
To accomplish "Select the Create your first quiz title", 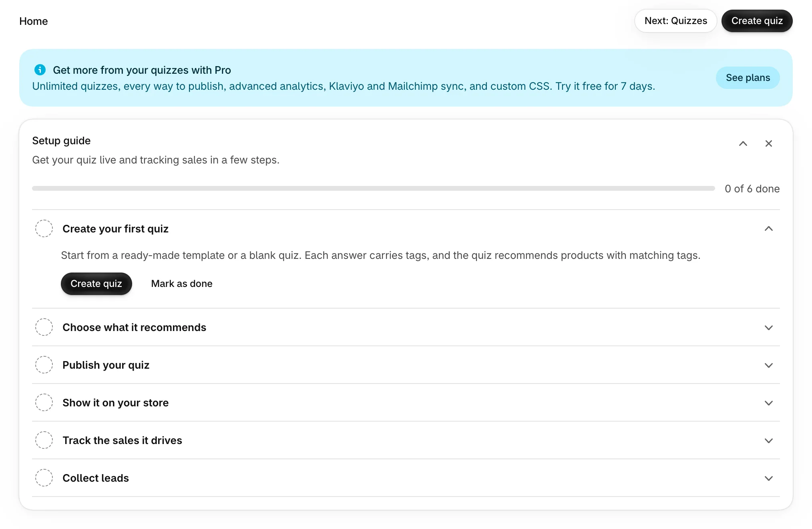I will pos(115,229).
